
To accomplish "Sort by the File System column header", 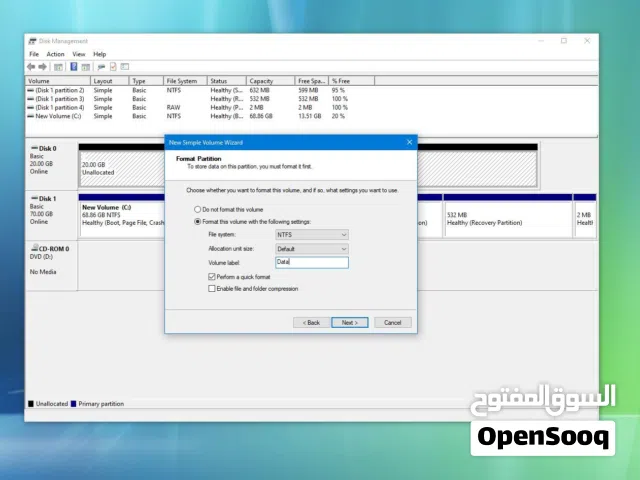I will tap(185, 81).
